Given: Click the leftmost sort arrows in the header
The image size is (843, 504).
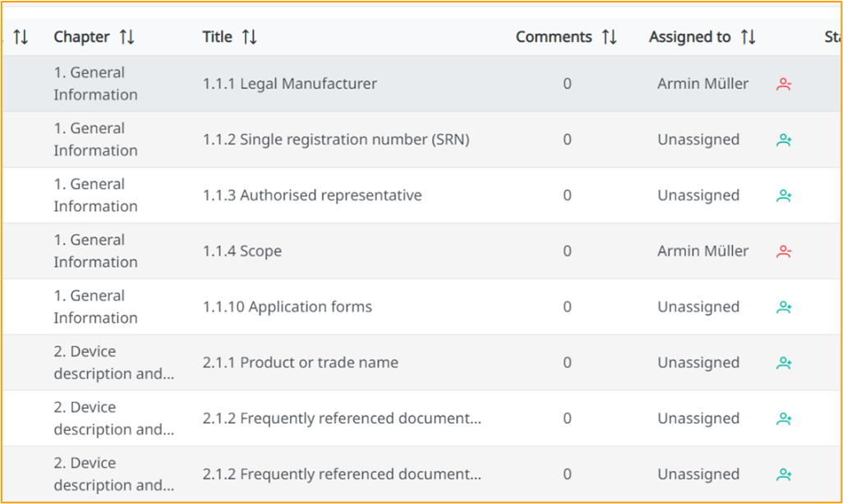Looking at the screenshot, I should point(22,36).
